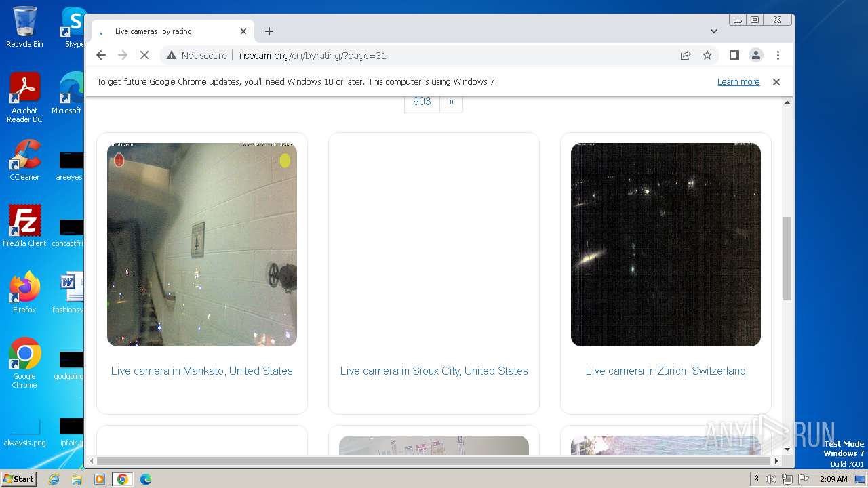Image resolution: width=868 pixels, height=488 pixels.
Task: Open Recycle Bin on desktop
Action: [x=24, y=27]
